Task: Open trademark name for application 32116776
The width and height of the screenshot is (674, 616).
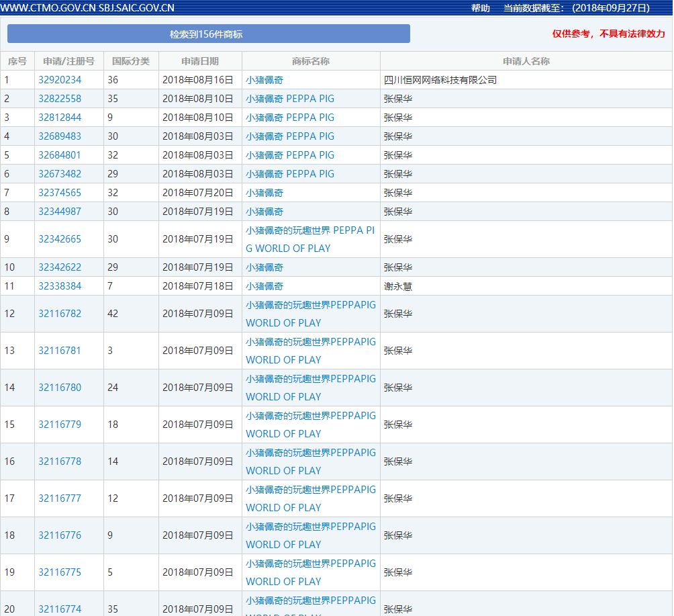Action: [x=310, y=535]
